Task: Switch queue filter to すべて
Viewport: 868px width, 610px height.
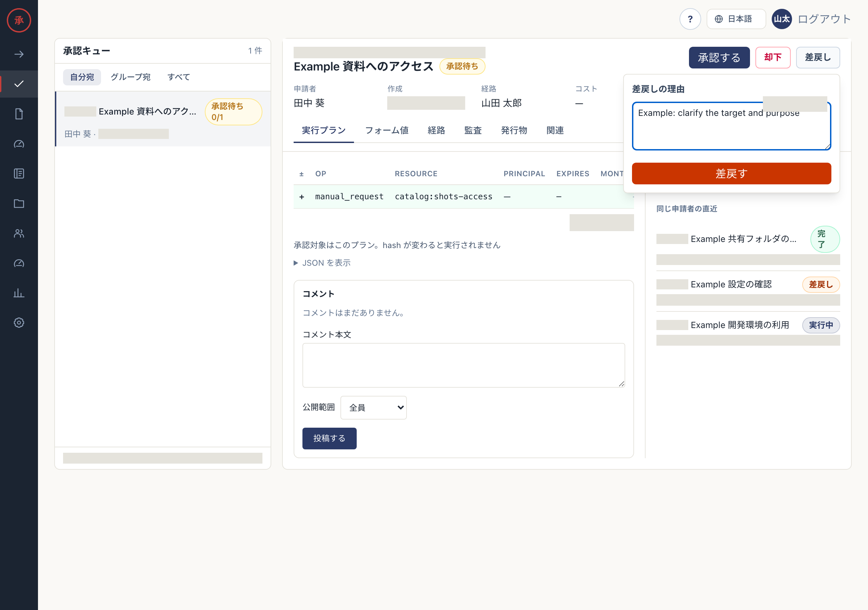Action: coord(179,77)
